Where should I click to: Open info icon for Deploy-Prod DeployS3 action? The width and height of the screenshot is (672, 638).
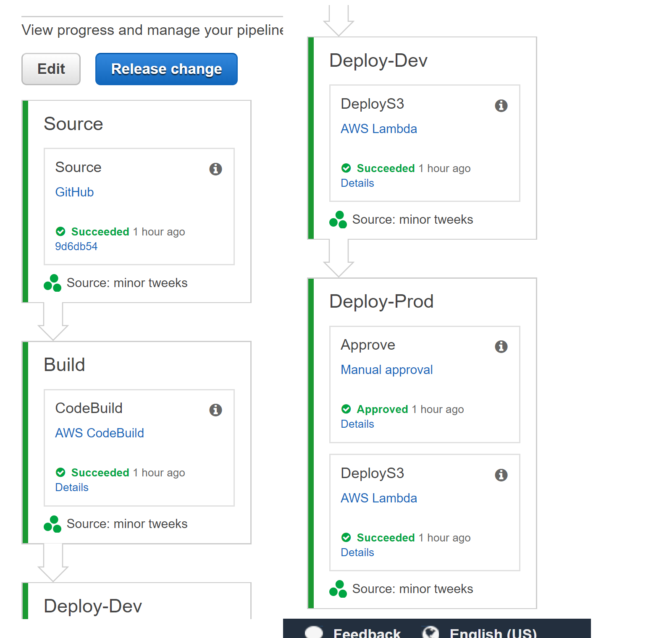(x=501, y=475)
